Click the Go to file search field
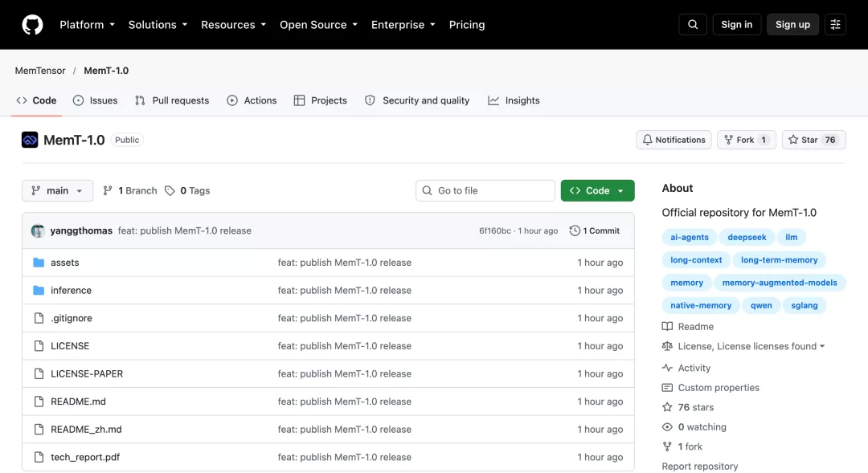This screenshot has height=473, width=868. (x=485, y=190)
